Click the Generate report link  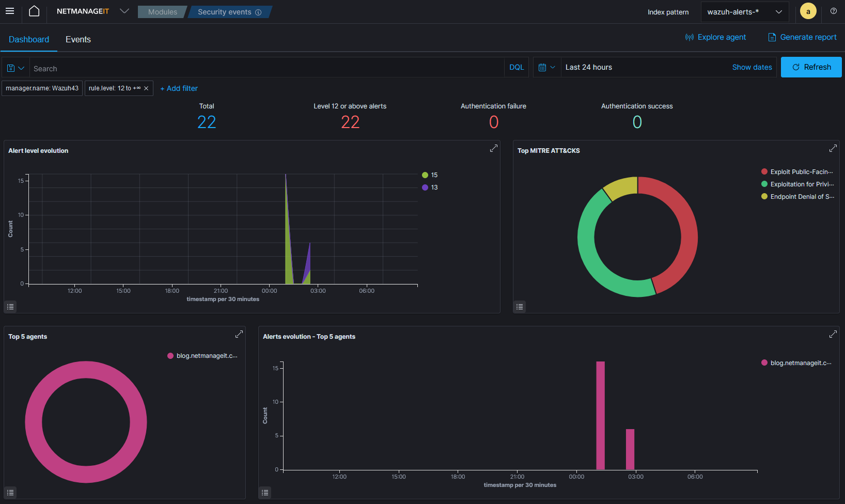point(802,37)
